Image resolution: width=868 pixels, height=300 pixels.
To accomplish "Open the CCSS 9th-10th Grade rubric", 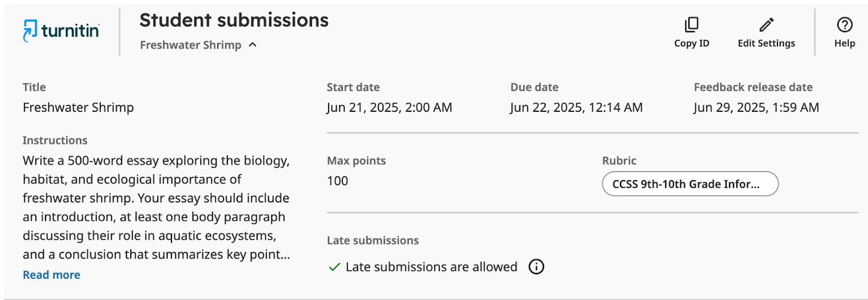I will tap(690, 184).
